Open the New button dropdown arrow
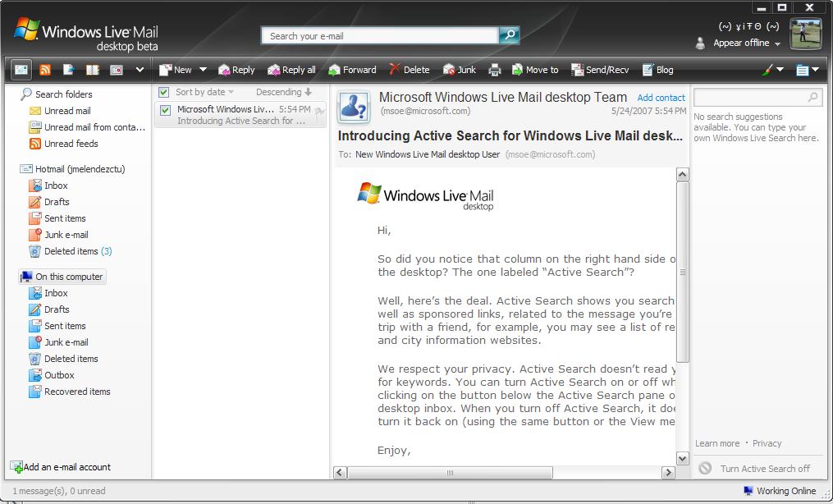 (203, 70)
